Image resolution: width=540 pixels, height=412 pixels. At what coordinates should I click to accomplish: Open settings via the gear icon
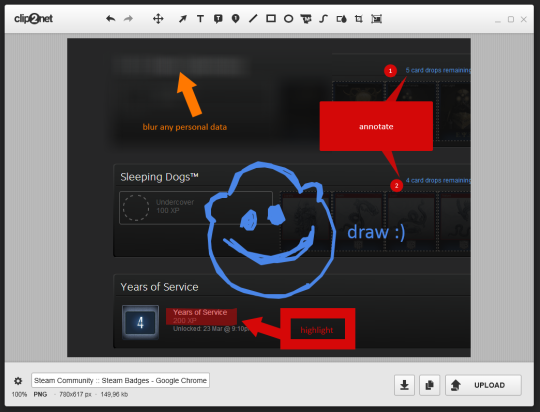(x=18, y=381)
